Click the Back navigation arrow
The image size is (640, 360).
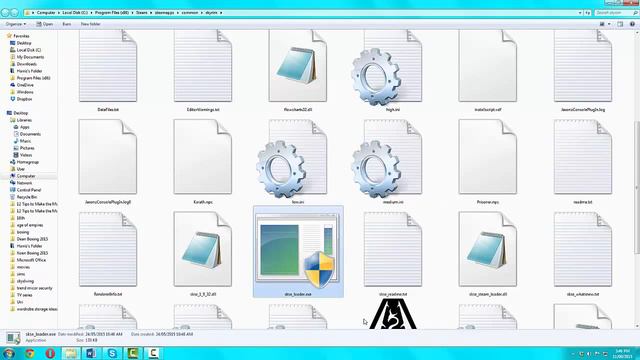click(5, 13)
